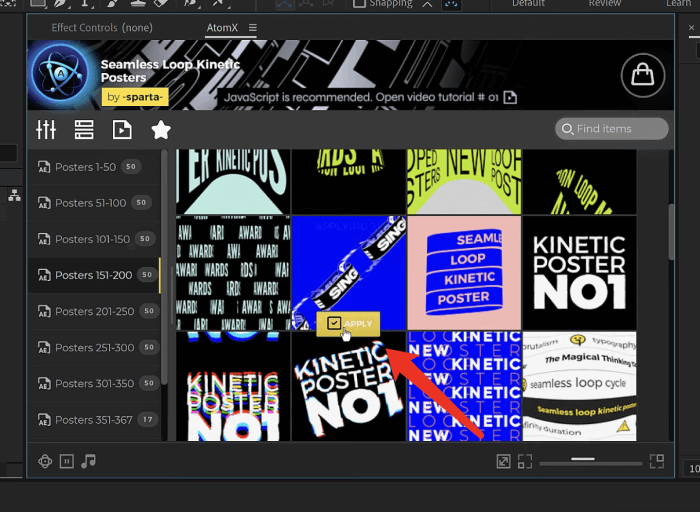Open the Posters 101-150 category
Viewport: 700px width, 513px height.
pyautogui.click(x=94, y=239)
